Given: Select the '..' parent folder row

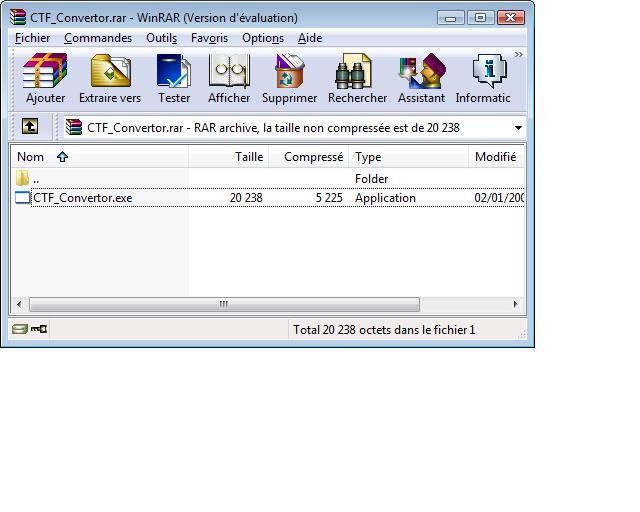Looking at the screenshot, I should point(267,178).
